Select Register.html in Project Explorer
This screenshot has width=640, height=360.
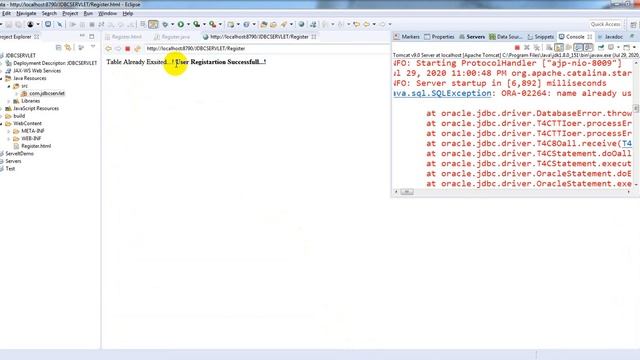[36, 146]
